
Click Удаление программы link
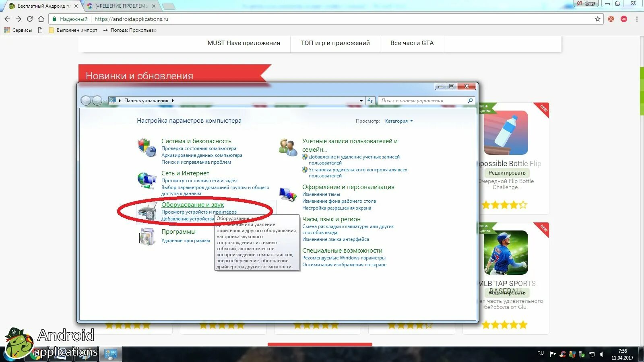pyautogui.click(x=186, y=241)
